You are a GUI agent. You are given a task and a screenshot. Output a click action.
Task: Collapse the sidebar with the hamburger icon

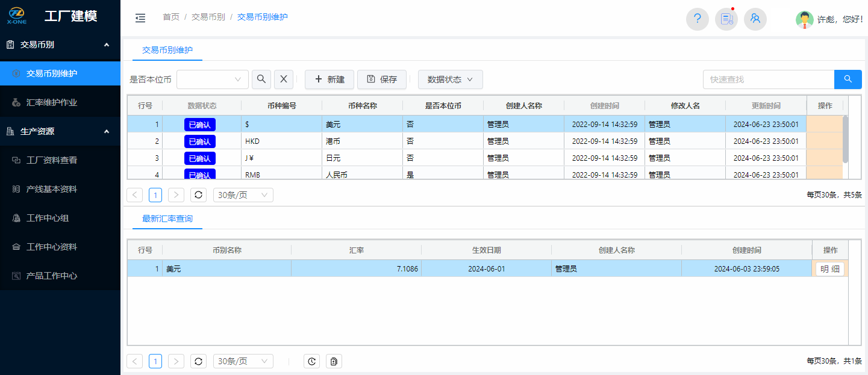140,18
